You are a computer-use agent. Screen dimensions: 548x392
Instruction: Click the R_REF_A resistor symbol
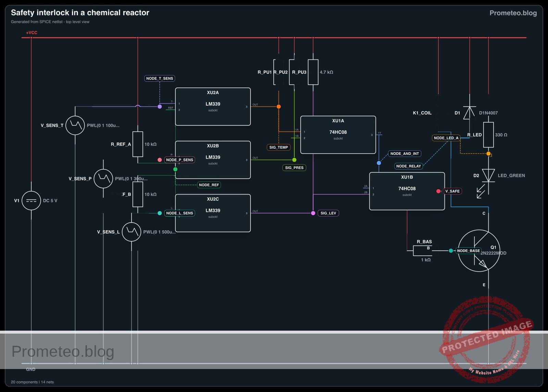coord(138,144)
